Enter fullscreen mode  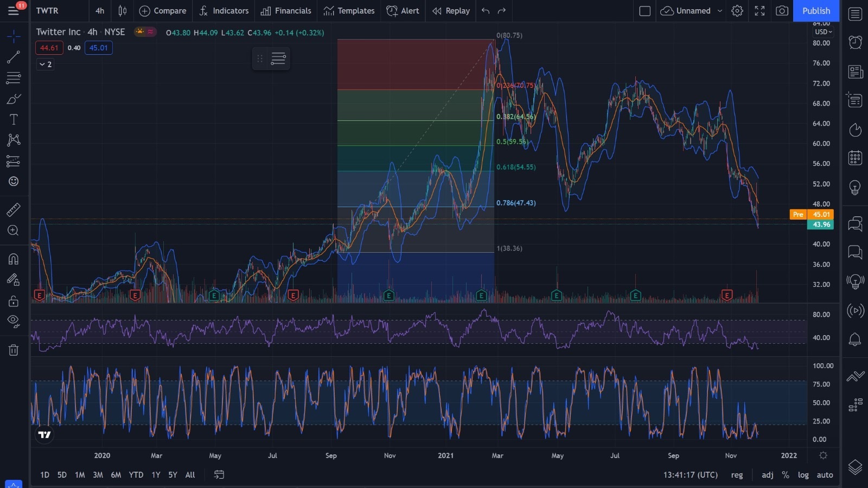click(759, 10)
